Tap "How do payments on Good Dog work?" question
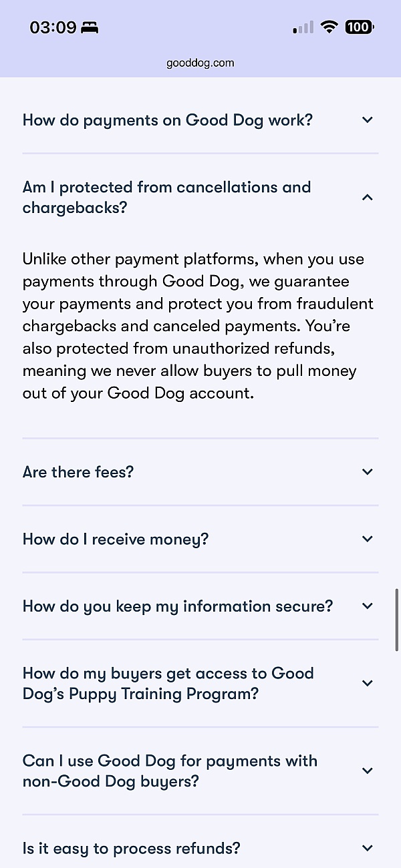401x868 pixels. (168, 120)
